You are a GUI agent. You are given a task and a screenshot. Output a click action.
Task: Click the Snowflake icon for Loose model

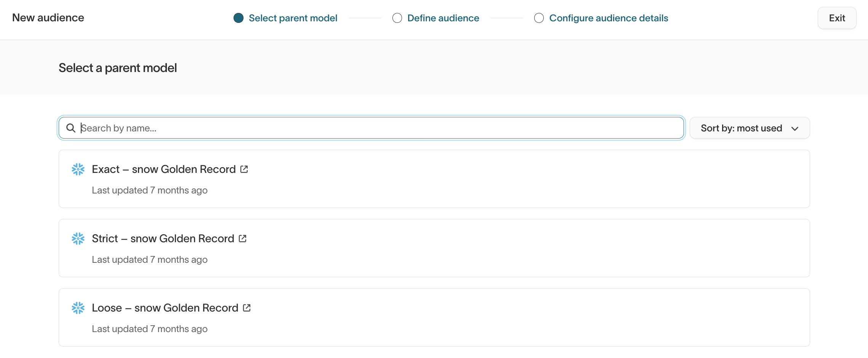pos(78,308)
